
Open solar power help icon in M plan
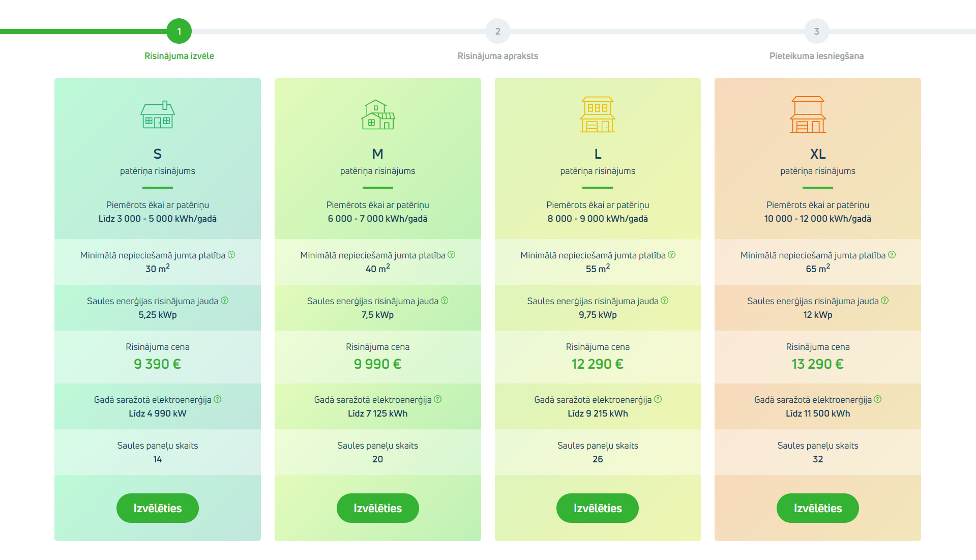(445, 301)
